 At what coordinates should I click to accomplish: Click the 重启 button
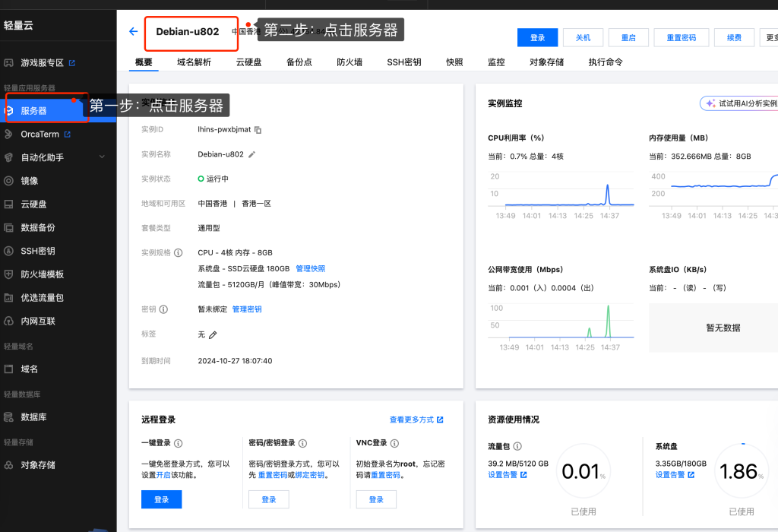pyautogui.click(x=628, y=37)
